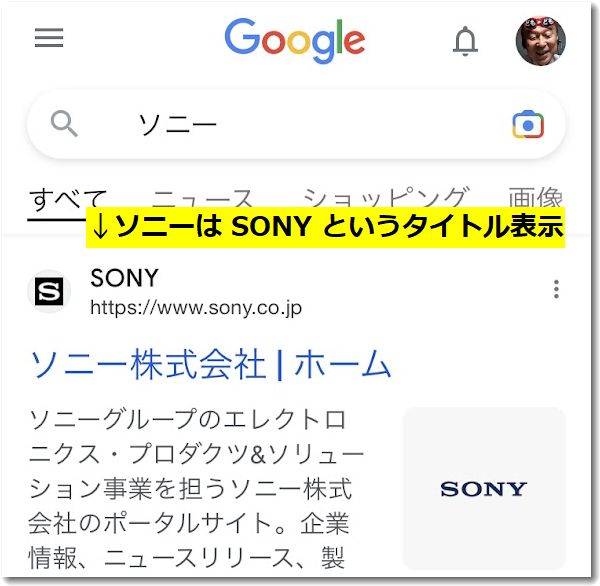
Task: Open the hamburger menu
Action: [49, 38]
